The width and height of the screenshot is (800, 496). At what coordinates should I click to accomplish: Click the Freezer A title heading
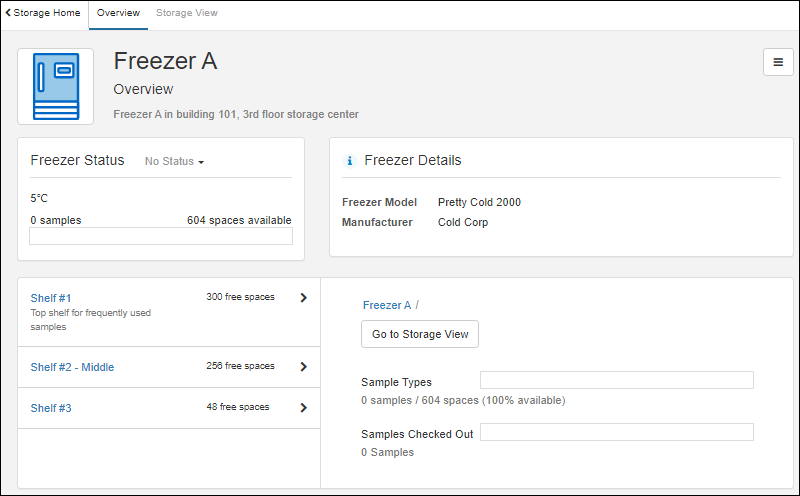(x=165, y=61)
